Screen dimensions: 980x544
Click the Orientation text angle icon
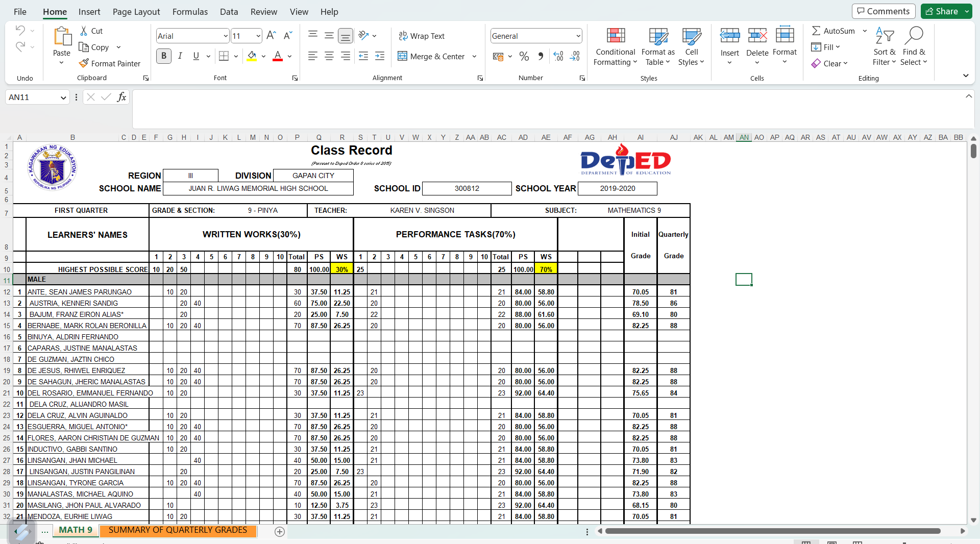pyautogui.click(x=363, y=35)
